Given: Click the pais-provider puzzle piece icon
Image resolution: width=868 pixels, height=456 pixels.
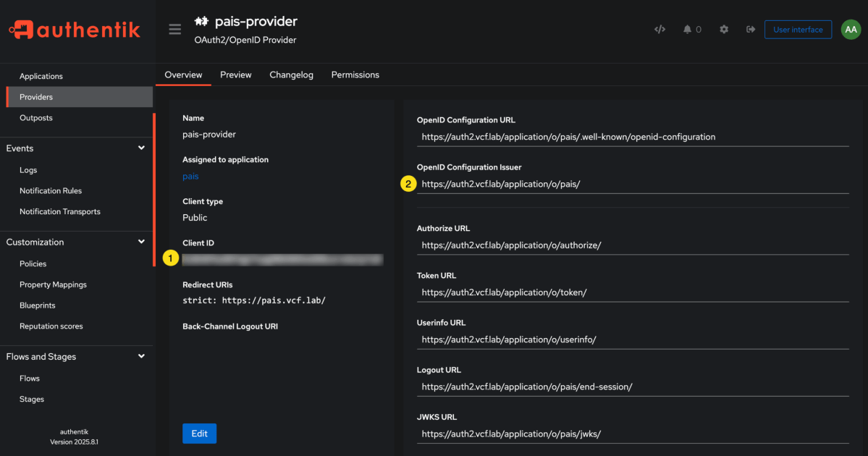Looking at the screenshot, I should [201, 22].
